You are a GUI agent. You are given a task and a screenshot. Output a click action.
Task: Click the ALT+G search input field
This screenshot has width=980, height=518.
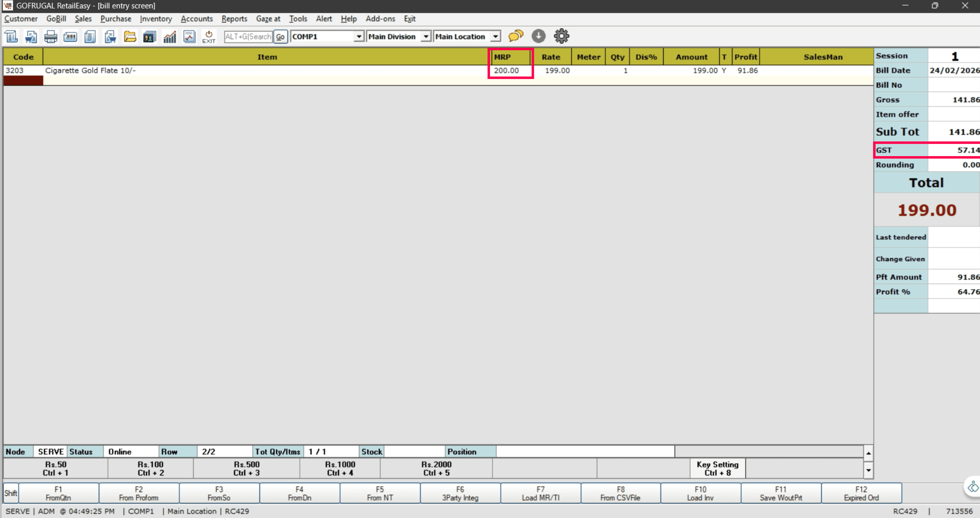point(248,37)
